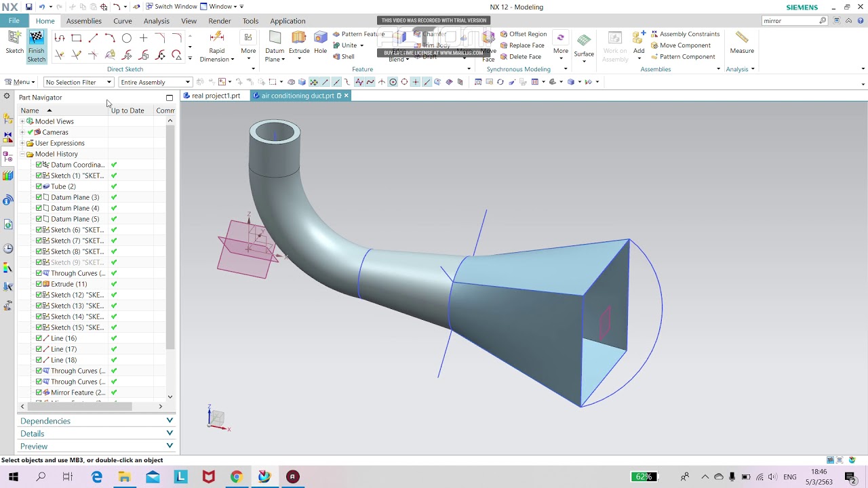Click the Switch Window button
The width and height of the screenshot is (868, 488).
tap(172, 7)
